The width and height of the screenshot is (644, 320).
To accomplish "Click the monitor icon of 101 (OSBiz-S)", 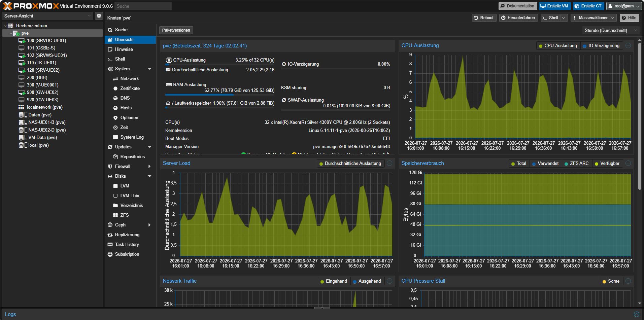I will [x=21, y=48].
